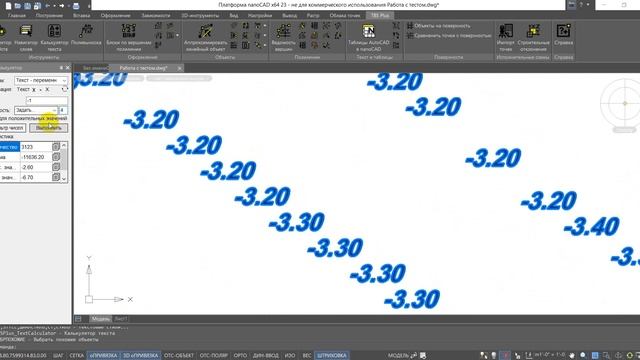Expand the Блоки panel small dropdown arrow
640x360 pixels.
[x=178, y=36]
